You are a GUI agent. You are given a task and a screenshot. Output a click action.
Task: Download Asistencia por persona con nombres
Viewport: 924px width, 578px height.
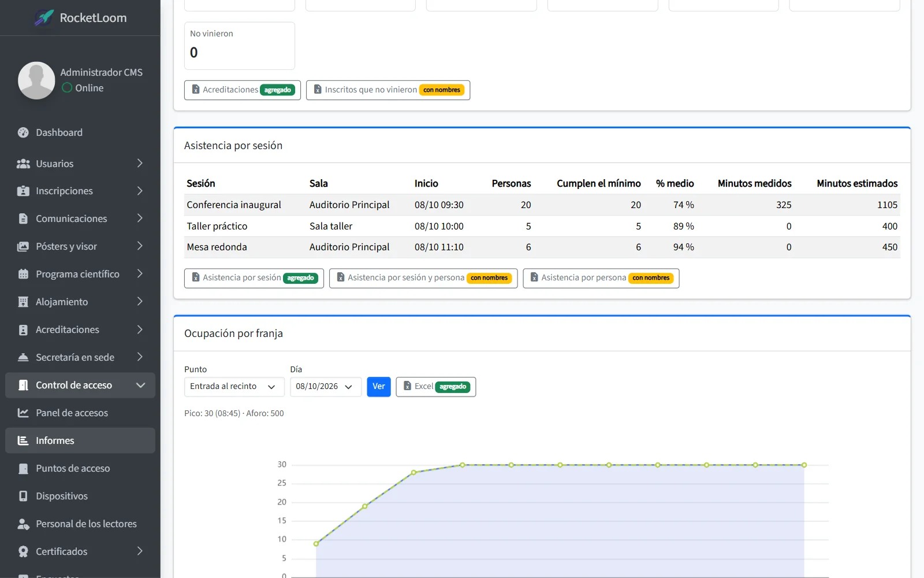click(x=601, y=278)
